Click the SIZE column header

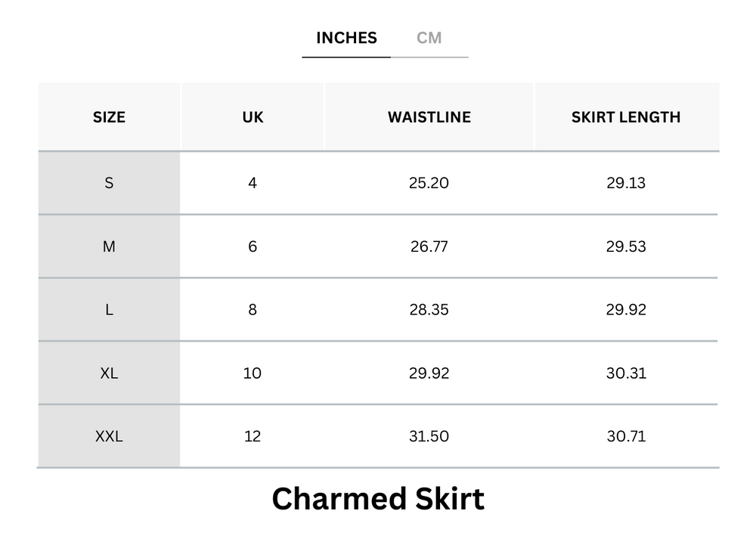(109, 116)
